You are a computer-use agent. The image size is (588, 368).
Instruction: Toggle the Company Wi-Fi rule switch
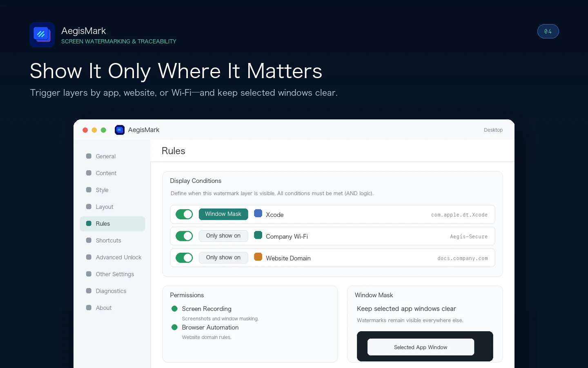pyautogui.click(x=184, y=236)
